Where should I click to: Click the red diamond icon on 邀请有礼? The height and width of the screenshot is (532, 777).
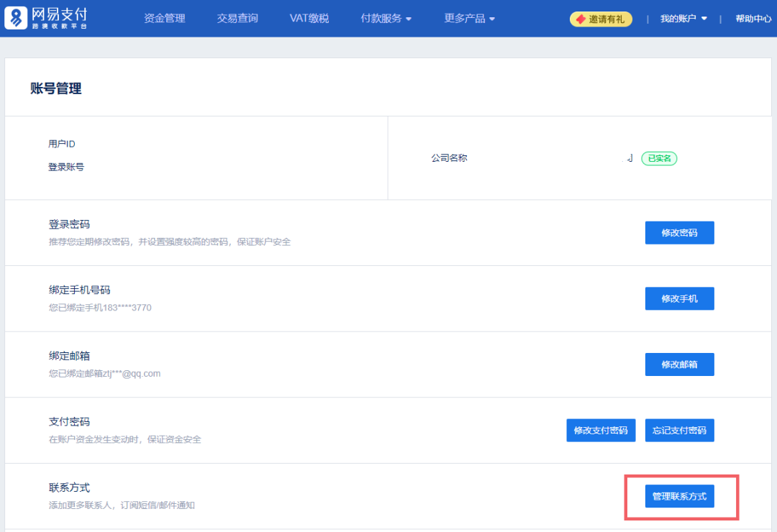(581, 19)
